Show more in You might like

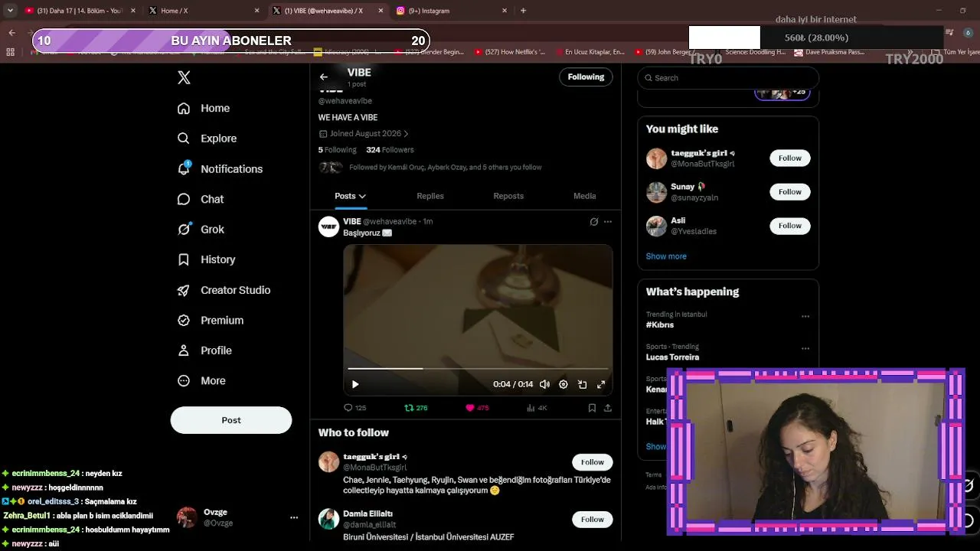click(x=666, y=256)
